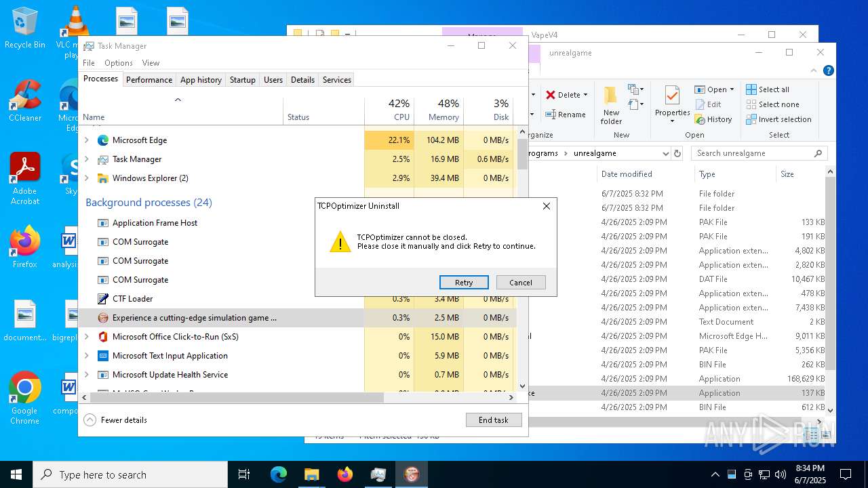Open Task View from the taskbar
The height and width of the screenshot is (488, 868).
(244, 474)
